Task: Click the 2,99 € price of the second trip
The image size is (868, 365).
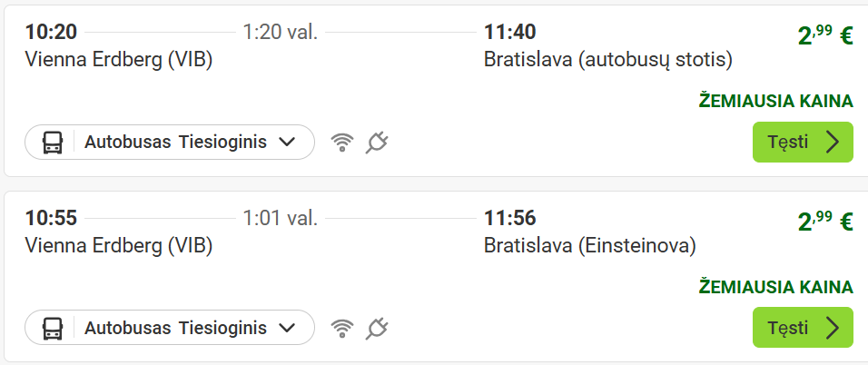Action: coord(824,222)
